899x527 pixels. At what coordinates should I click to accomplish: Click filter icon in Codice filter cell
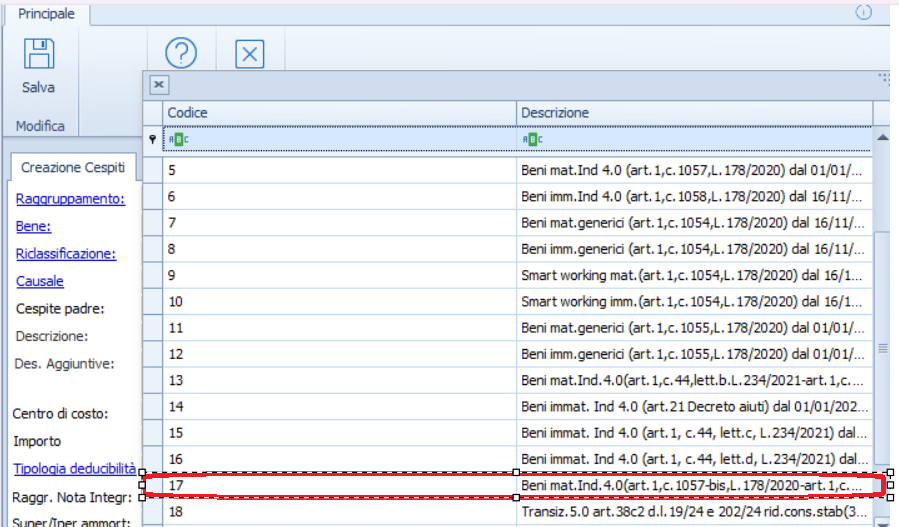coord(178,140)
